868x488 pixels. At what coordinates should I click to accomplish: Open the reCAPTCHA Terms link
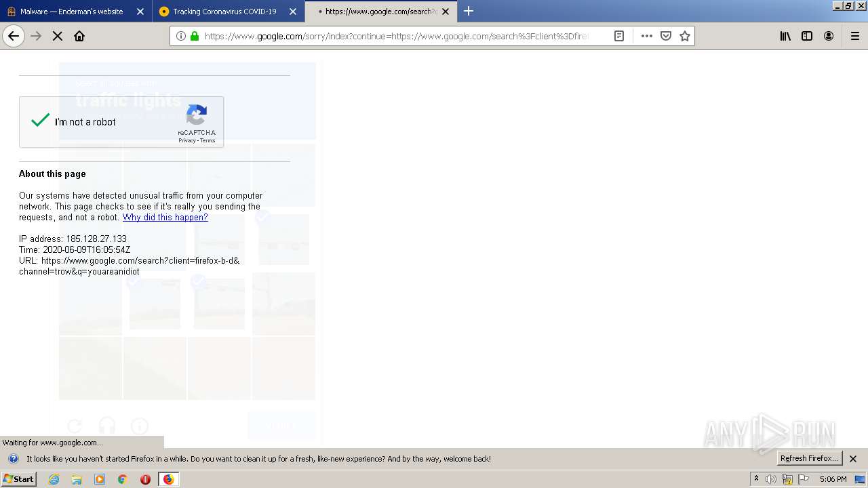(208, 141)
